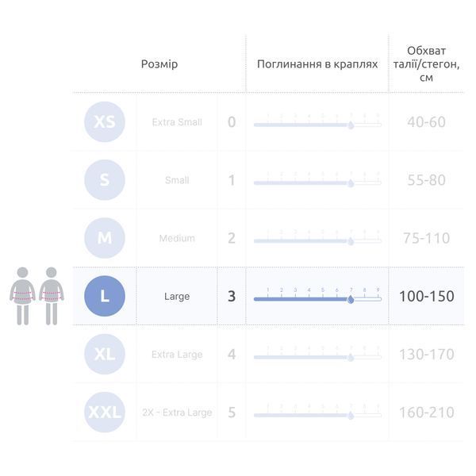Click the Розмір column header
476x476 pixels.
[x=159, y=64]
